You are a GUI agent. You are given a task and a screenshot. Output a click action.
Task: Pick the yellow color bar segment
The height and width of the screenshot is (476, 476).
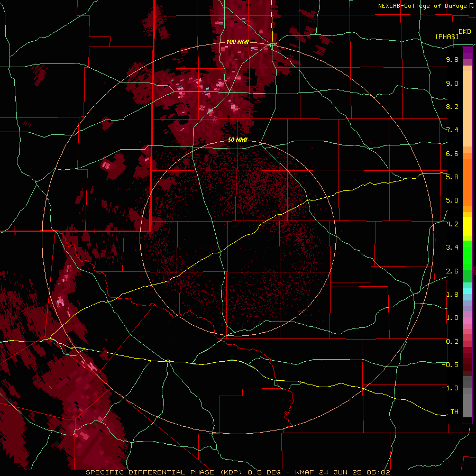[x=467, y=226]
